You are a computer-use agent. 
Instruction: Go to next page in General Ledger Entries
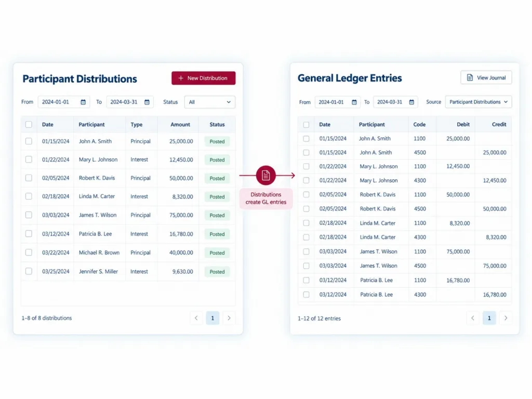[x=506, y=318]
